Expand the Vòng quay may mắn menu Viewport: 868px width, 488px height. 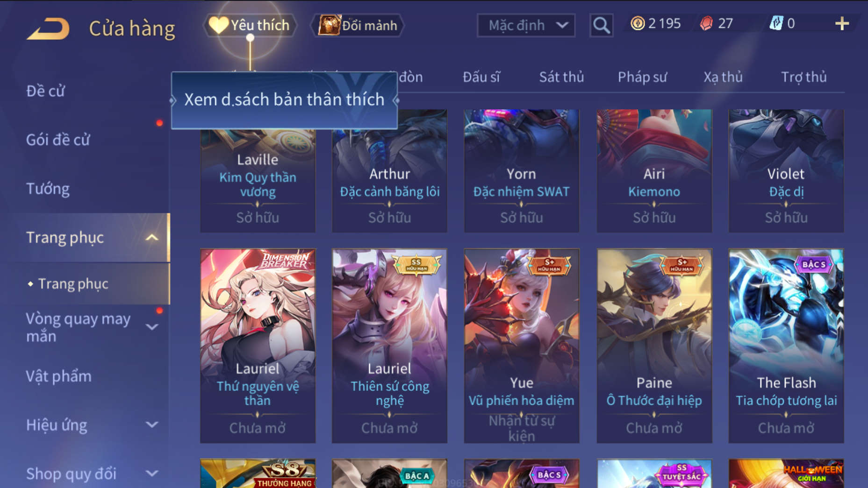point(152,327)
